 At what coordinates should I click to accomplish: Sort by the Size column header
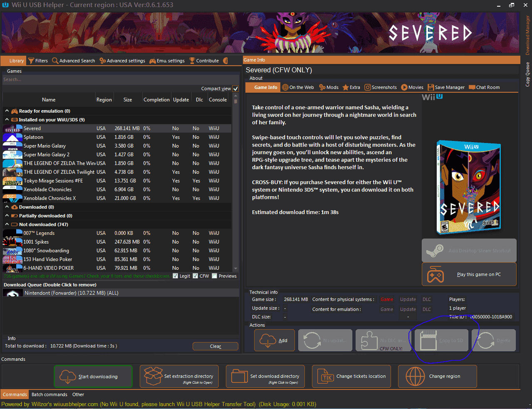pos(128,100)
